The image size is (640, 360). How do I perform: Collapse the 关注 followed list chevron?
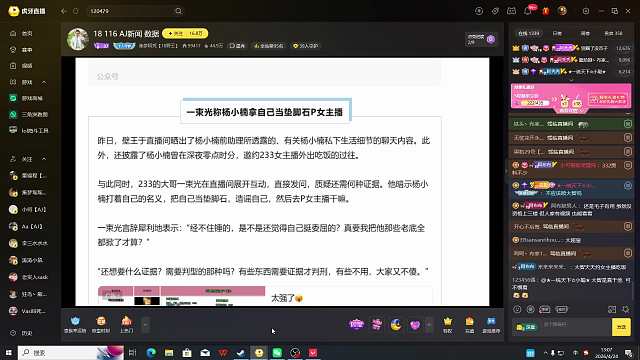coord(44,159)
